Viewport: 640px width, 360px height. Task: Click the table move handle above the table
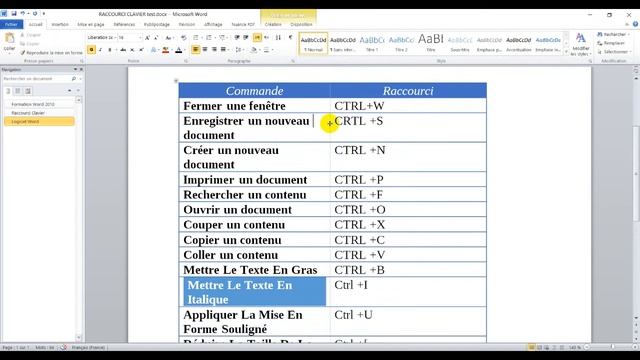176,81
